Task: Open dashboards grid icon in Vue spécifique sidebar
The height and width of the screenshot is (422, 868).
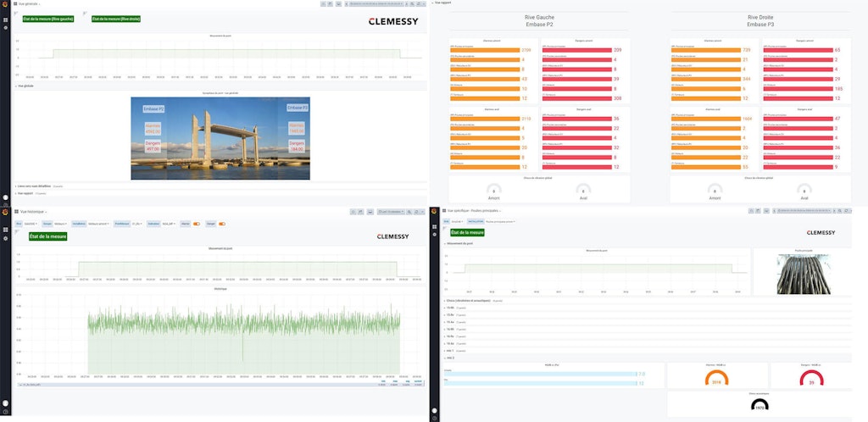Action: tap(435, 227)
